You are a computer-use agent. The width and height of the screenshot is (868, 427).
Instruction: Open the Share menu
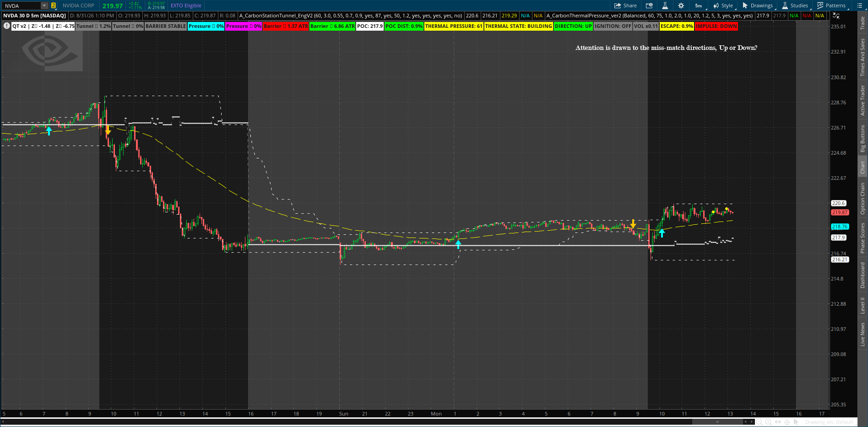(625, 5)
